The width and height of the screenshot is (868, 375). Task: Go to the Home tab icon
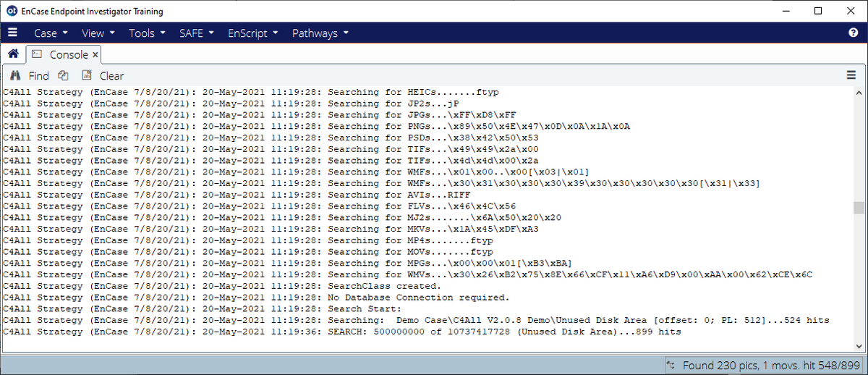coord(13,54)
